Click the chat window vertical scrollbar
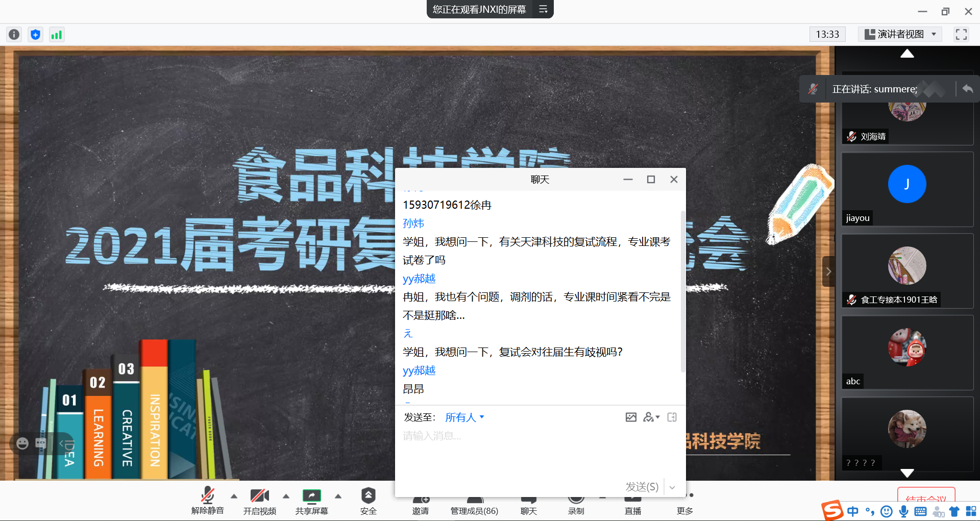 (x=683, y=291)
